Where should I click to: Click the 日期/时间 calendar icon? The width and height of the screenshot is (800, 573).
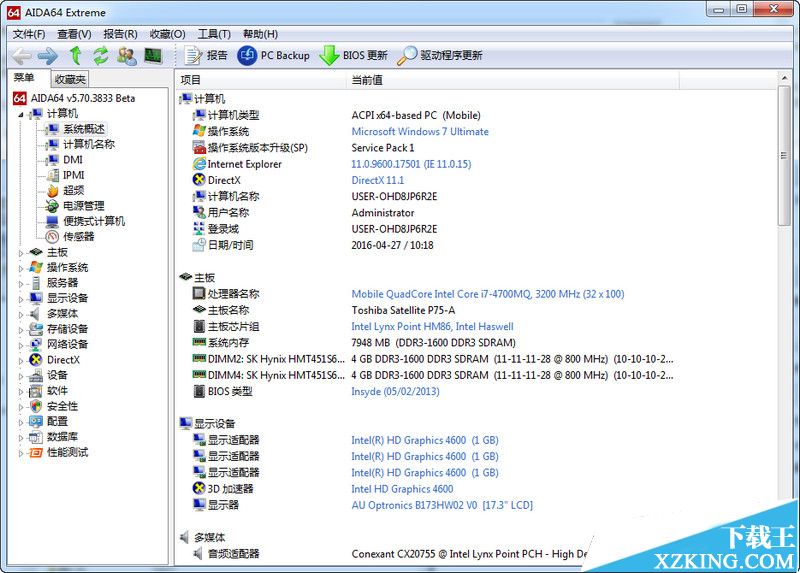199,245
